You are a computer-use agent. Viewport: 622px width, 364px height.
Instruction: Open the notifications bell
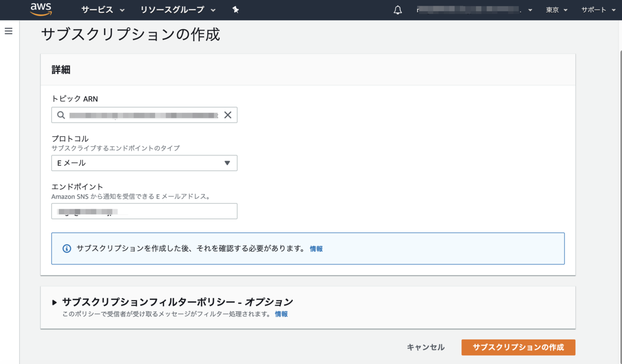[x=398, y=9]
